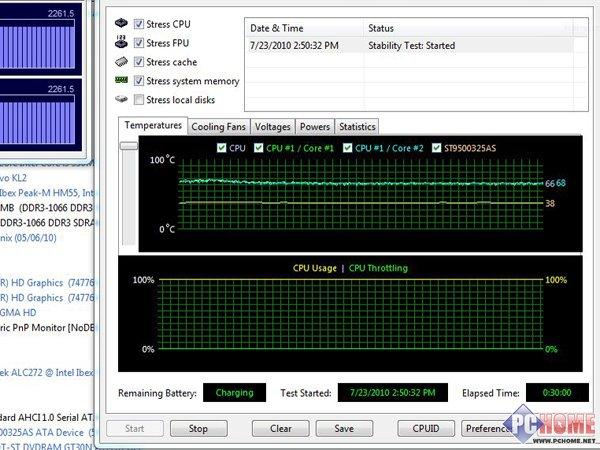This screenshot has height=450, width=600.
Task: Hide CPU #1 / Core #2 graph line
Action: click(347, 148)
